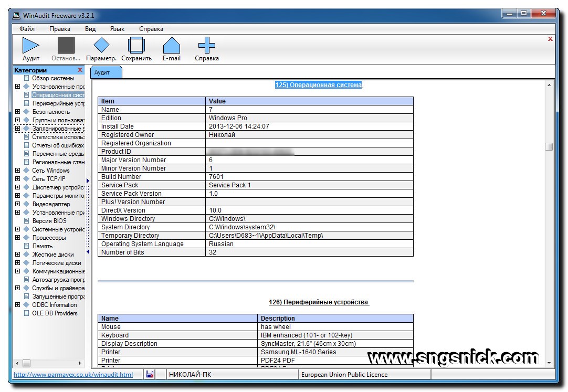Screen dimensions: 568x392
Task: Click diamond icon beside Процессоры
Action: click(x=26, y=237)
